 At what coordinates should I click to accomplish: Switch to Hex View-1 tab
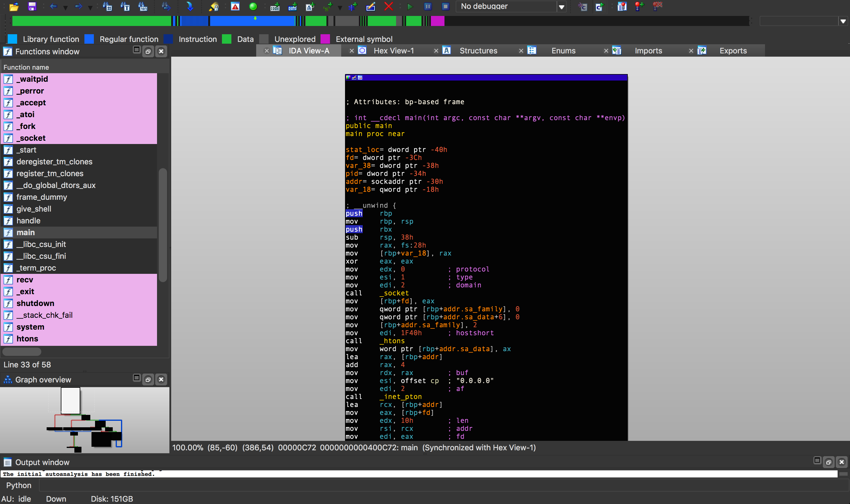[x=392, y=50]
